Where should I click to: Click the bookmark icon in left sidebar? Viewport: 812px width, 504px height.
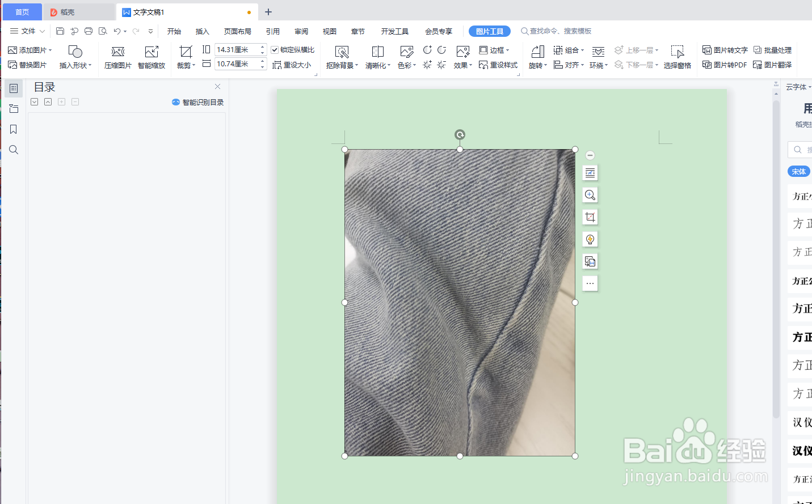click(14, 129)
